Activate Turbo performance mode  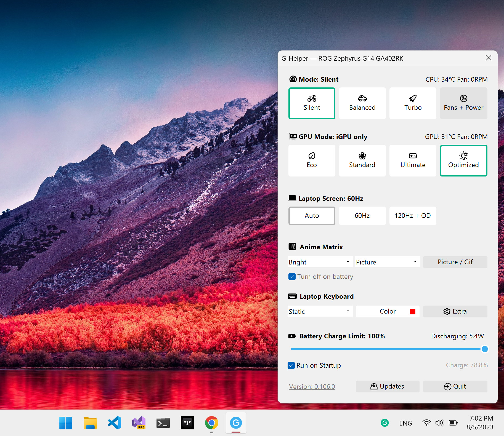click(x=413, y=103)
